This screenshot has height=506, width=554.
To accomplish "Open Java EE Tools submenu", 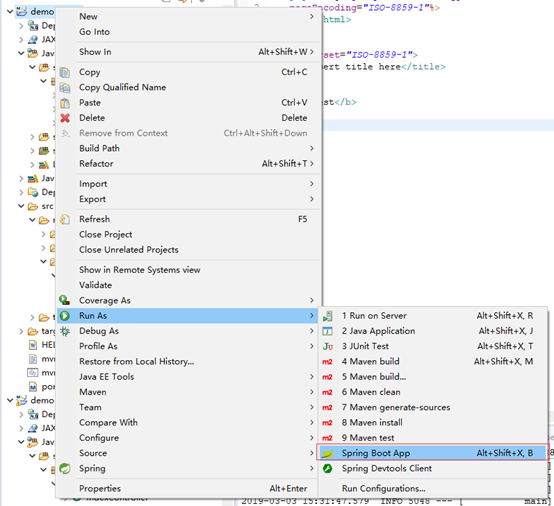I will [x=189, y=377].
